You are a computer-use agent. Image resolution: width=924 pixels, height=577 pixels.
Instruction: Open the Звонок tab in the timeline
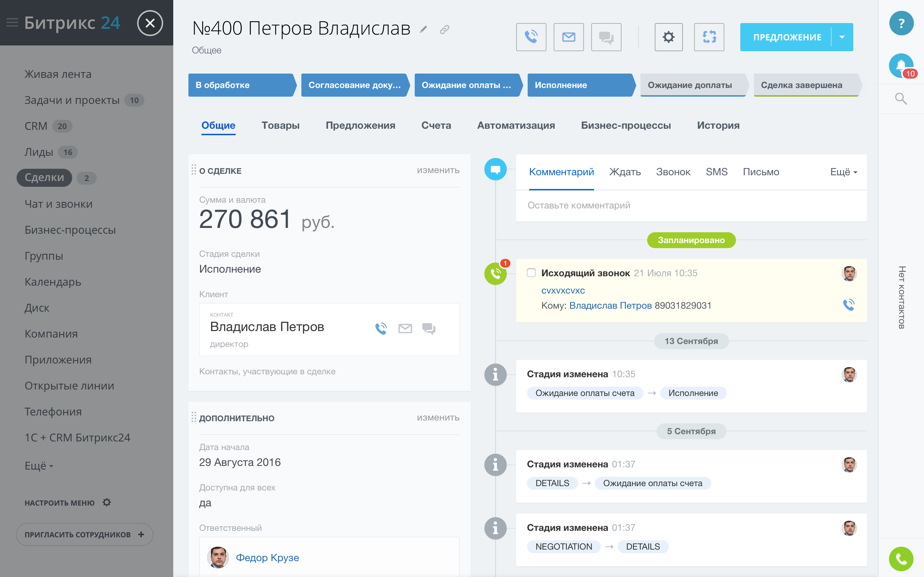click(x=673, y=172)
